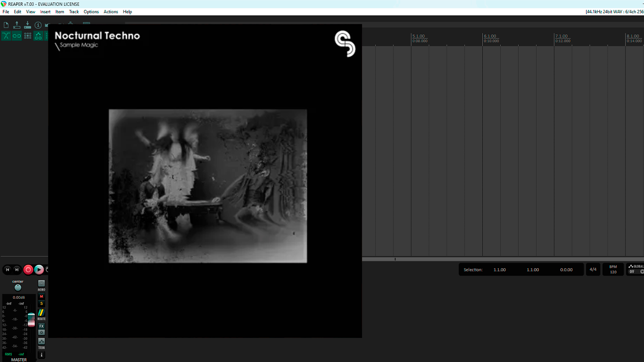Go to project start transport button
This screenshot has width=644, height=362.
coord(8,270)
